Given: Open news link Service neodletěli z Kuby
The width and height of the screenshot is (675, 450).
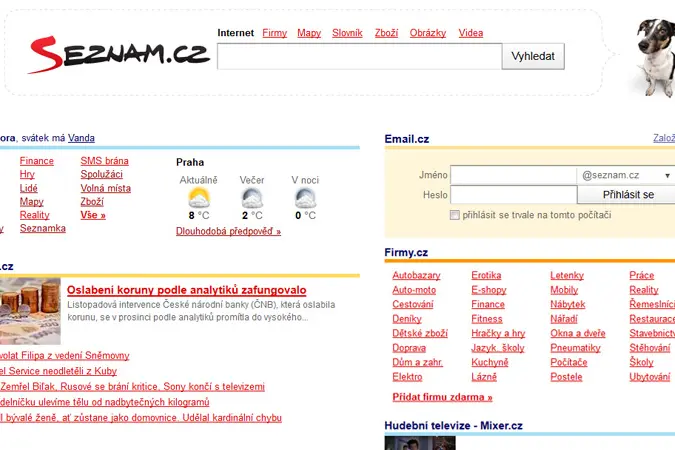Looking at the screenshot, I should coord(58,371).
